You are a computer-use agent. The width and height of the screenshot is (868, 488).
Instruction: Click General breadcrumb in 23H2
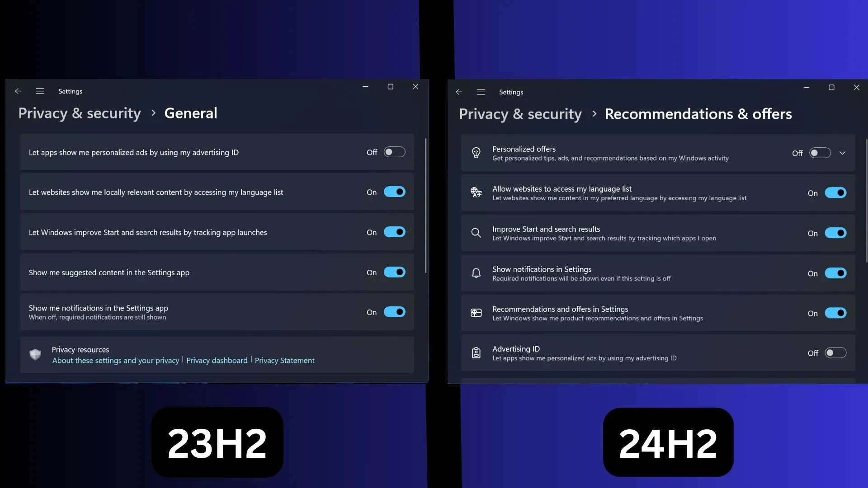(x=190, y=113)
